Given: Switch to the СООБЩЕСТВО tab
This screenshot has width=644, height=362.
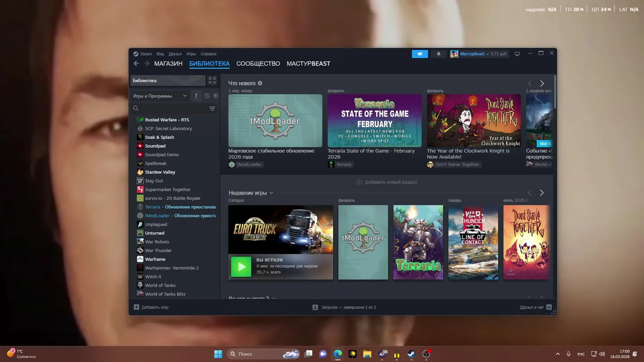Looking at the screenshot, I should 258,64.
